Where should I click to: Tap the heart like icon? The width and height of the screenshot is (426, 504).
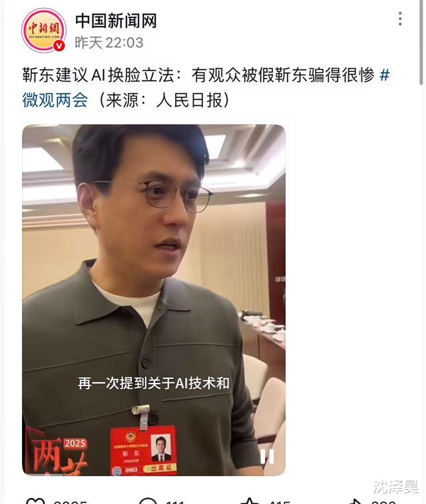point(35,501)
